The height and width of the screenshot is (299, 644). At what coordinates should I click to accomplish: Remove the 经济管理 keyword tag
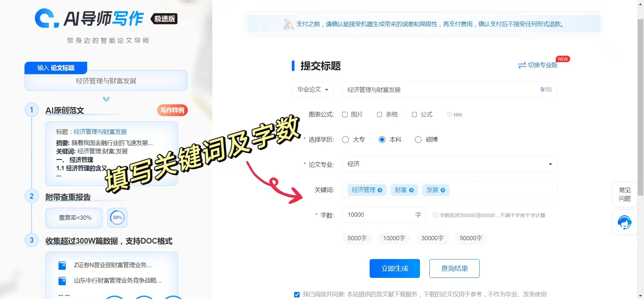[380, 190]
